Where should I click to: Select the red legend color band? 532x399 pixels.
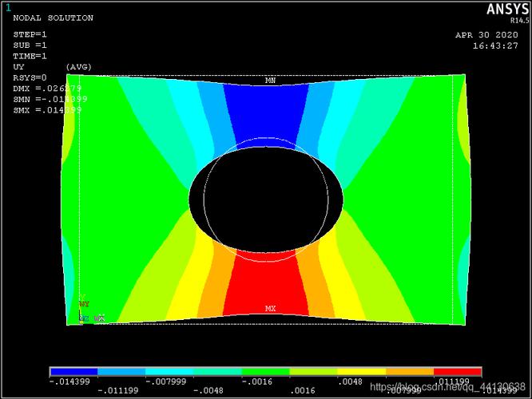(458, 372)
